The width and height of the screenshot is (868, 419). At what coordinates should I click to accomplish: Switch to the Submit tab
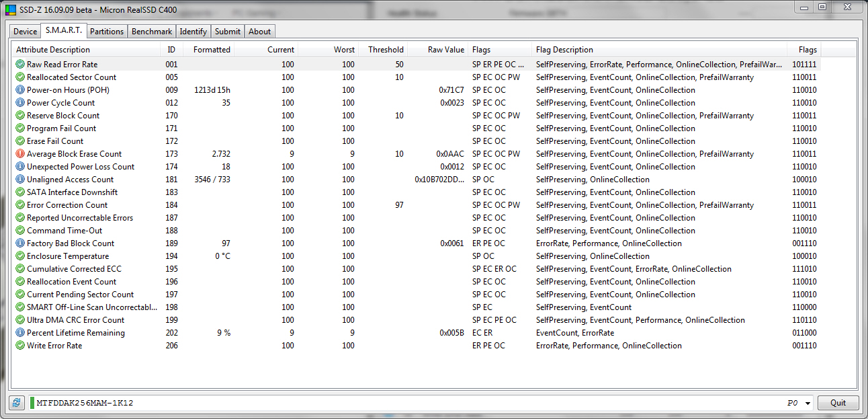[228, 32]
